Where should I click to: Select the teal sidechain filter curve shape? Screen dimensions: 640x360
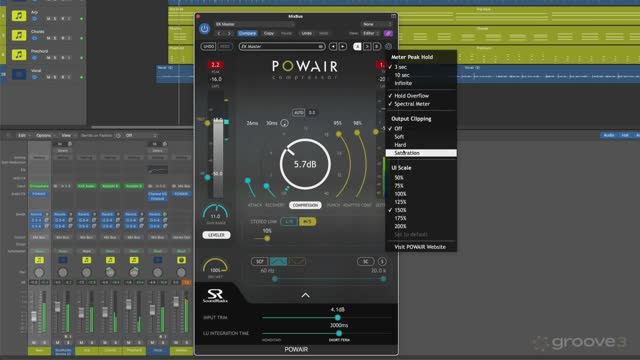pos(278,261)
